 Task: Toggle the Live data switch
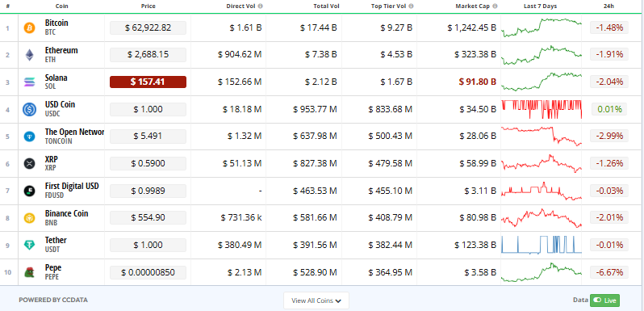pos(604,300)
